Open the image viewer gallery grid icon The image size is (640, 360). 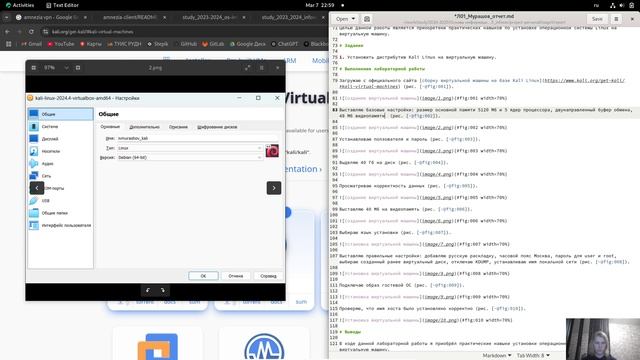(x=33, y=68)
